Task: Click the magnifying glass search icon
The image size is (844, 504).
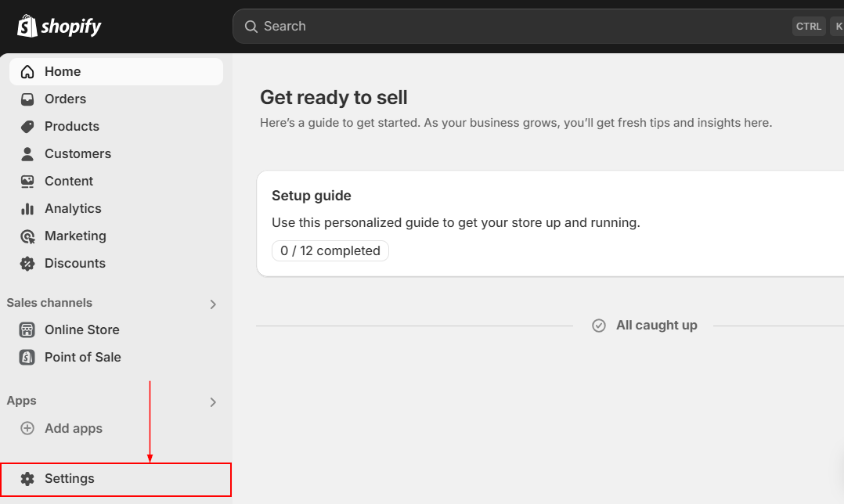Action: (x=251, y=27)
